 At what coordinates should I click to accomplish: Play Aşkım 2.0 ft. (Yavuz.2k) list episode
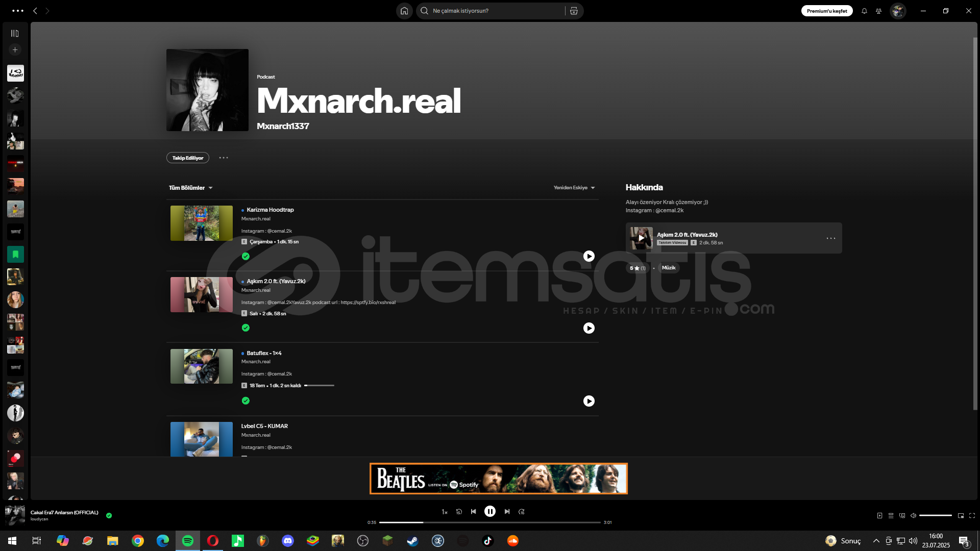[589, 328]
